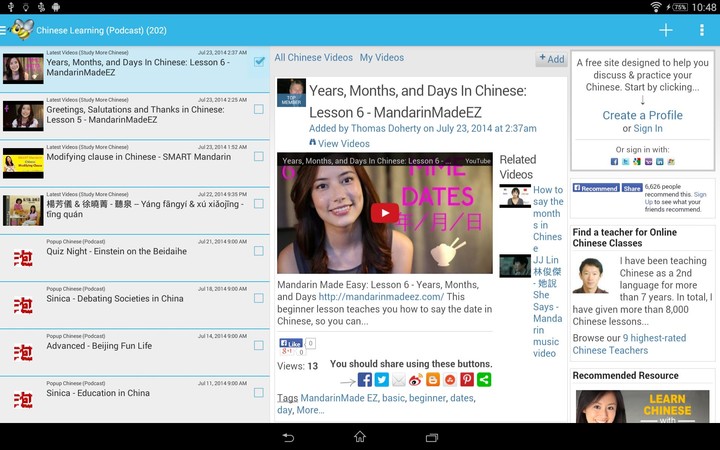Open the Learn Chinese recommended resource banner
720x450 pixels.
coord(642,406)
